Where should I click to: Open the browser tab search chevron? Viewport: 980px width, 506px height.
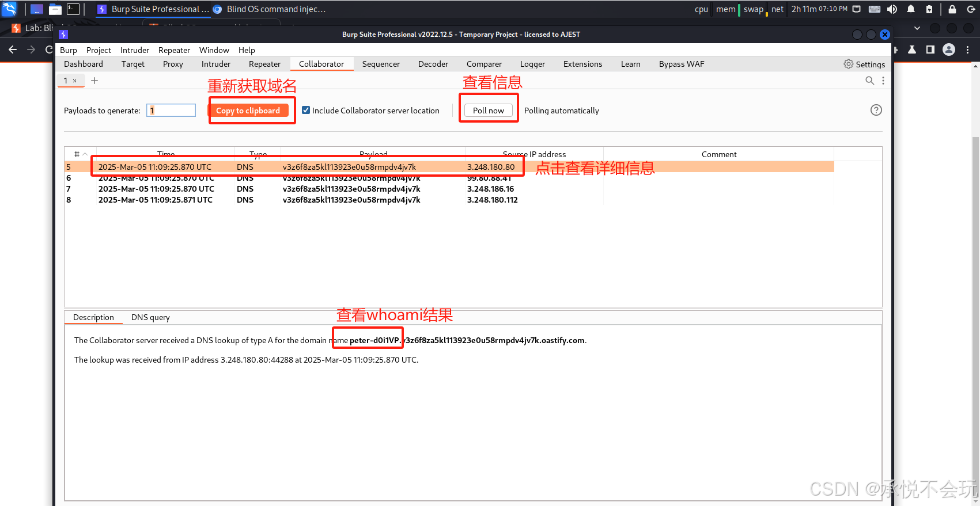(917, 28)
